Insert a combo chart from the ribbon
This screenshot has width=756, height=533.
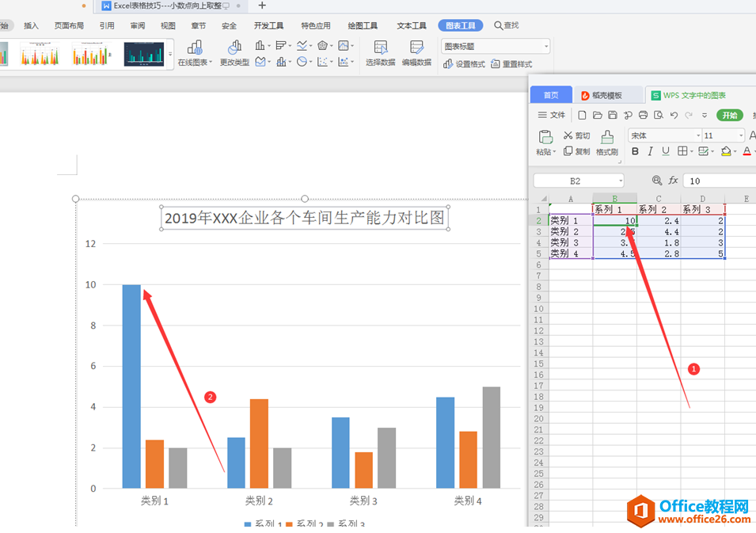282,62
